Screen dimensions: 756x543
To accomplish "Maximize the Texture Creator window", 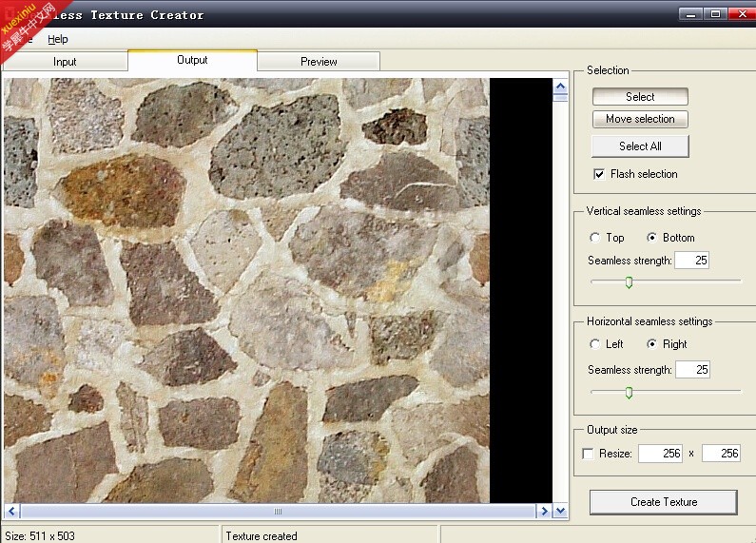I will 715,14.
